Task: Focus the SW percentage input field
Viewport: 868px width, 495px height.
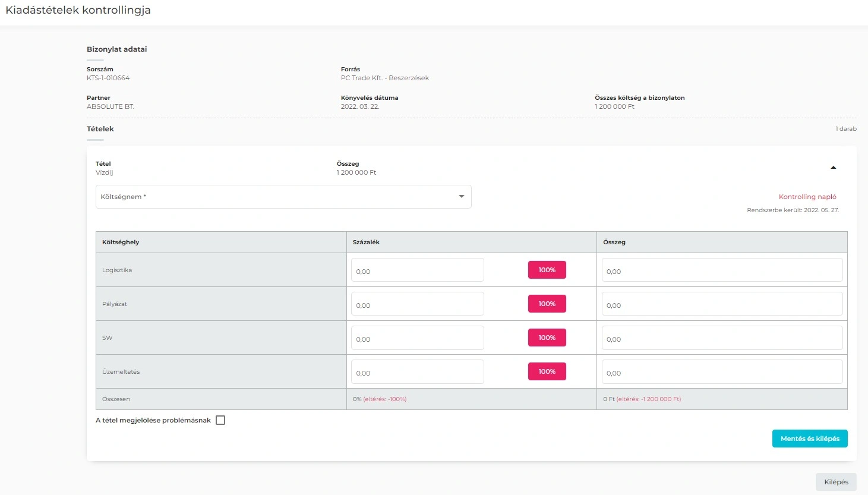Action: (x=417, y=338)
